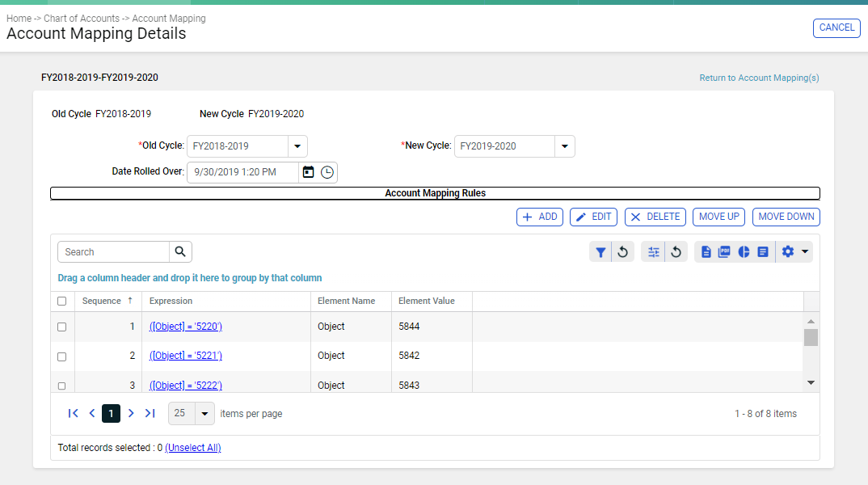Check the sequence 1 row checkbox
The image size is (868, 485).
(x=62, y=327)
